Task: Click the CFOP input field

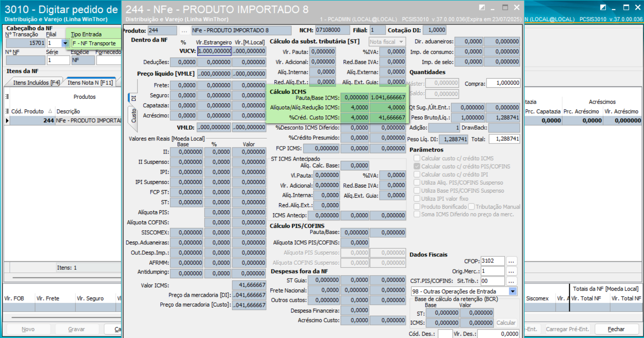Action: point(493,261)
